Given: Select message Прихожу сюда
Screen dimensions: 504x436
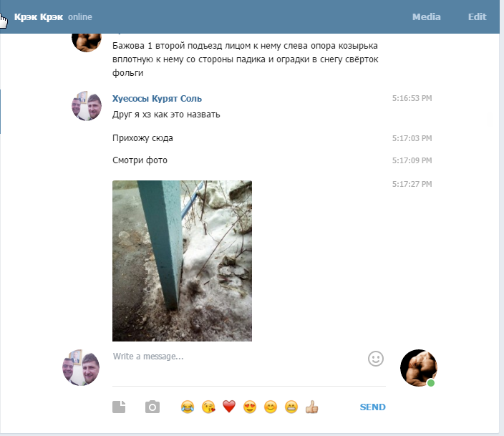Looking at the screenshot, I should tap(142, 138).
